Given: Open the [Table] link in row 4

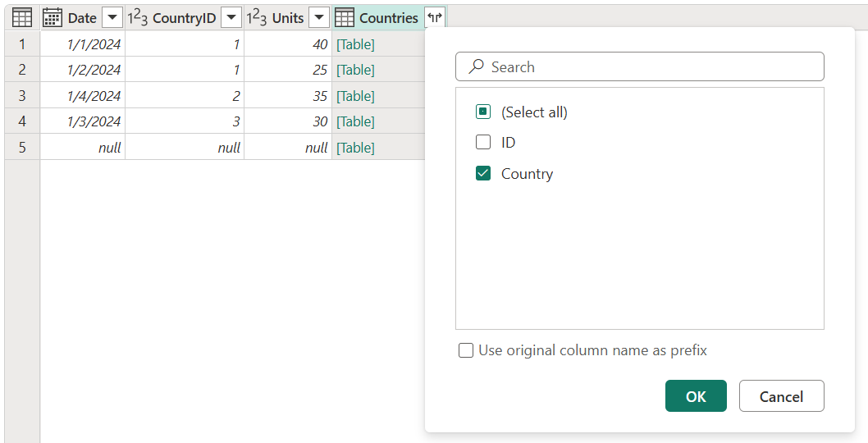Looking at the screenshot, I should 355,121.
